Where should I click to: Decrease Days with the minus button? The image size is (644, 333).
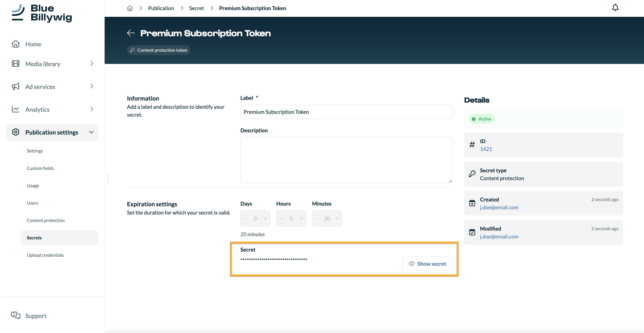coord(245,218)
